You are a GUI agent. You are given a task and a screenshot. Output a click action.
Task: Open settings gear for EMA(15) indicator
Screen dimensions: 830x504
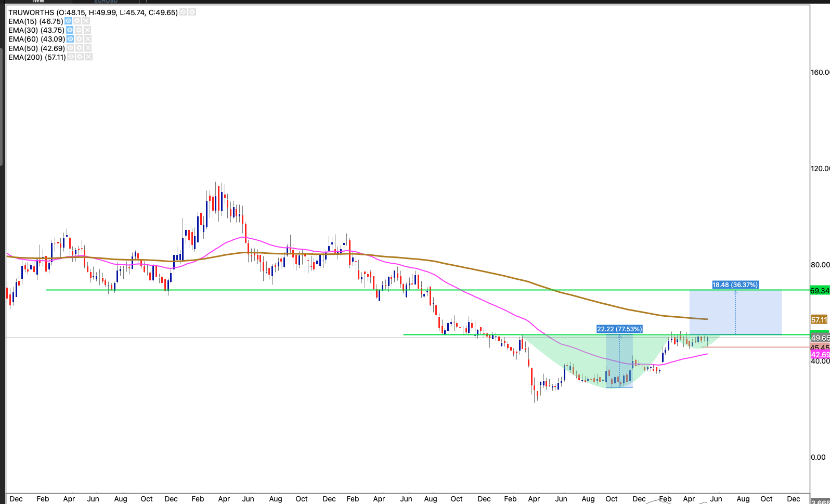click(77, 21)
